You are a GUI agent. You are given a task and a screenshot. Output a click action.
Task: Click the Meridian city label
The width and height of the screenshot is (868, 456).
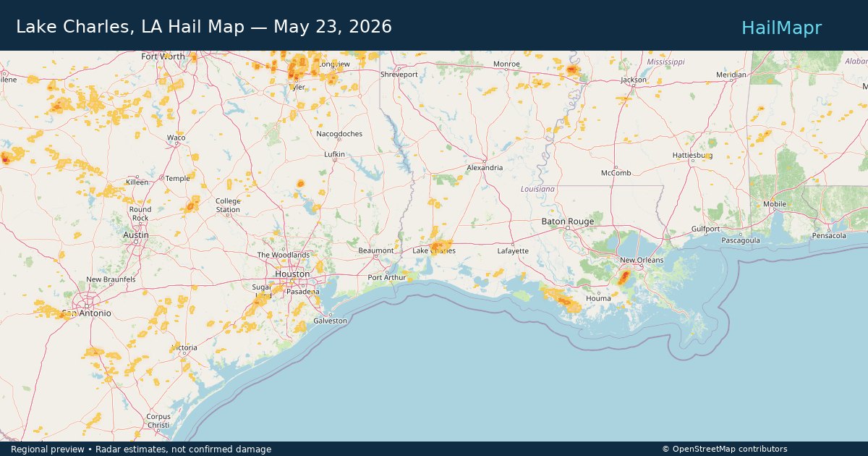point(731,75)
